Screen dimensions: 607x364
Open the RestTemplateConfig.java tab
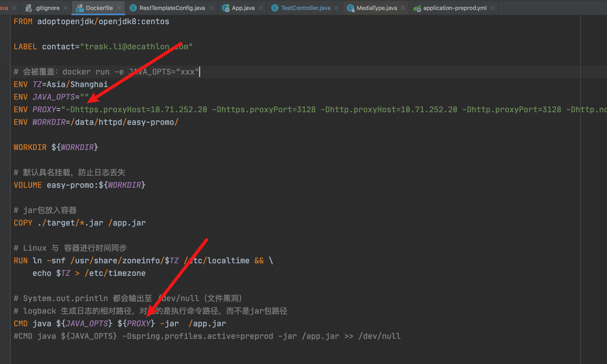coord(172,8)
